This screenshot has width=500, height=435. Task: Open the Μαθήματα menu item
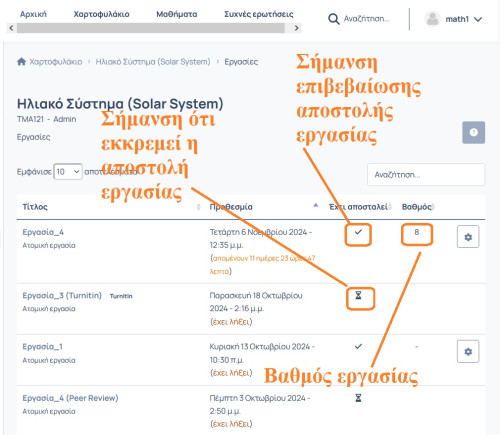(x=177, y=14)
